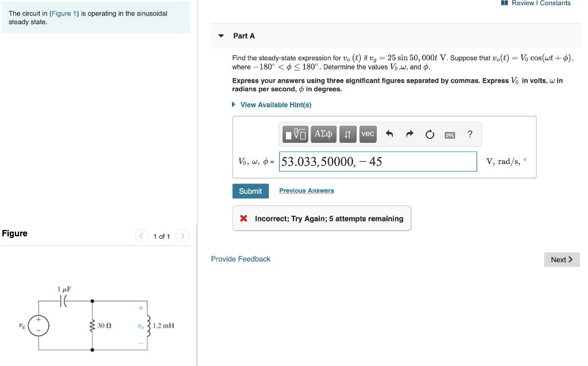Open the help question mark
The image size is (588, 366).
(x=470, y=134)
